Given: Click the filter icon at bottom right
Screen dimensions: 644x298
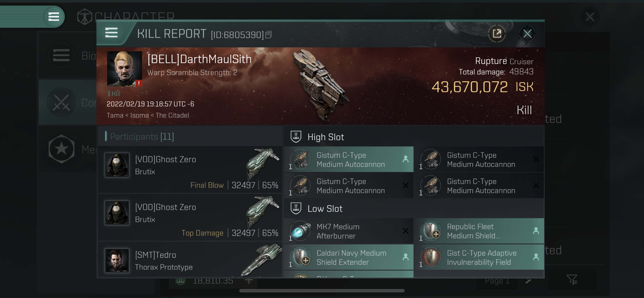Looking at the screenshot, I should [x=572, y=279].
